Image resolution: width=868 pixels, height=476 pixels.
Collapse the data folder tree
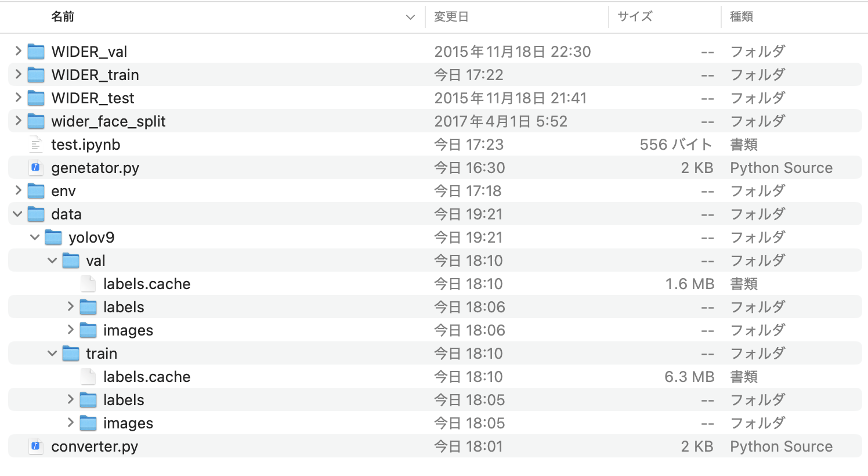pos(16,214)
